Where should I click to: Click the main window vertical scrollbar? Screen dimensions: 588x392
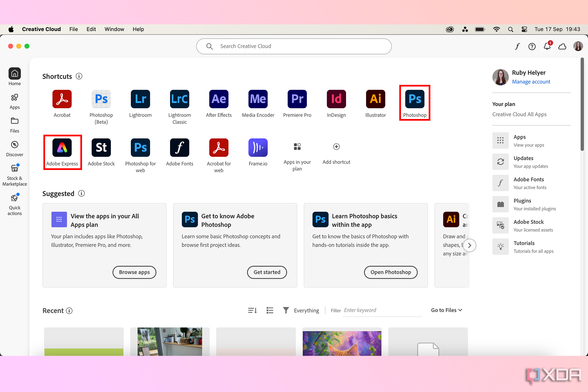582,104
